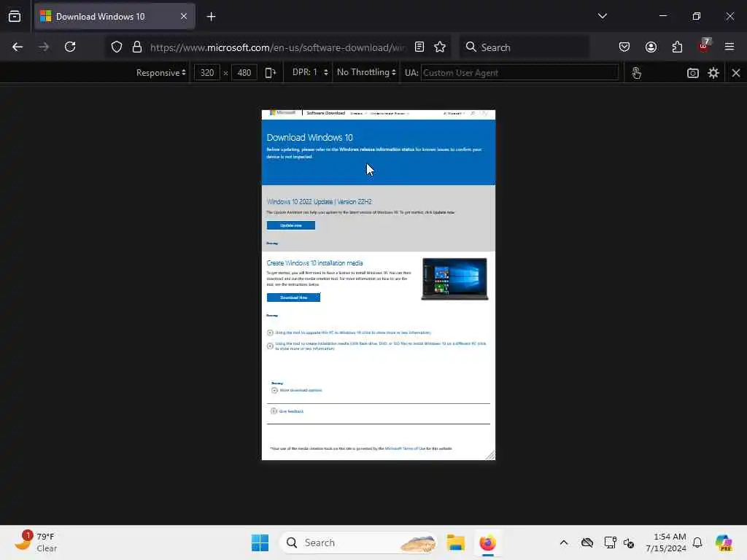Rotate the responsive viewport
747x560 pixels.
pyautogui.click(x=270, y=73)
